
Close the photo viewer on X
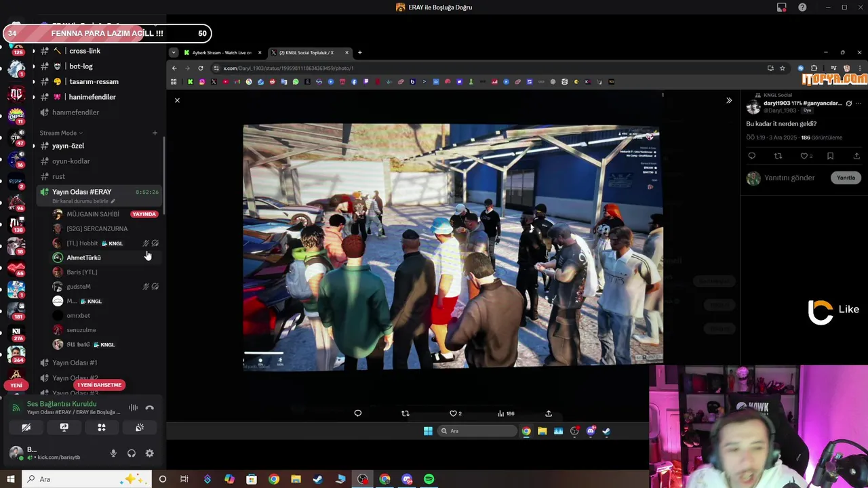[x=177, y=100]
